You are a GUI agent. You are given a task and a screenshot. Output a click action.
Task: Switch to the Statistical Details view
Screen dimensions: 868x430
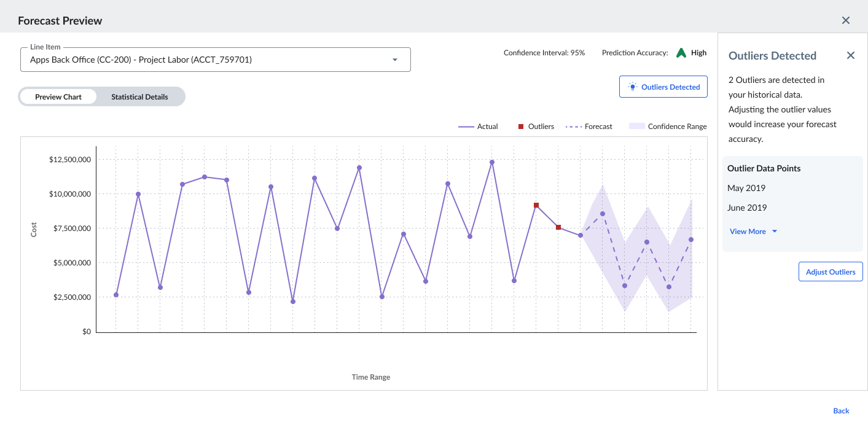(x=139, y=97)
